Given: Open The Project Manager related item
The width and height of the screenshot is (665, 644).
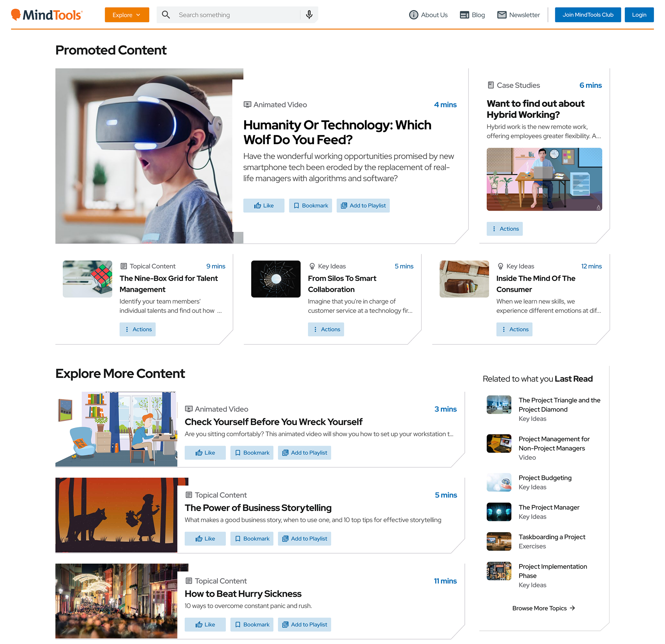Looking at the screenshot, I should click(549, 507).
